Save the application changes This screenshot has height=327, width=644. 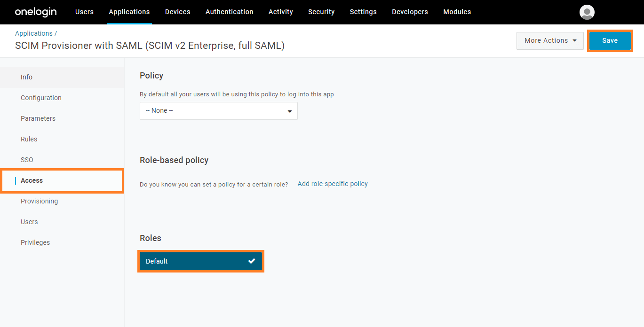point(610,41)
